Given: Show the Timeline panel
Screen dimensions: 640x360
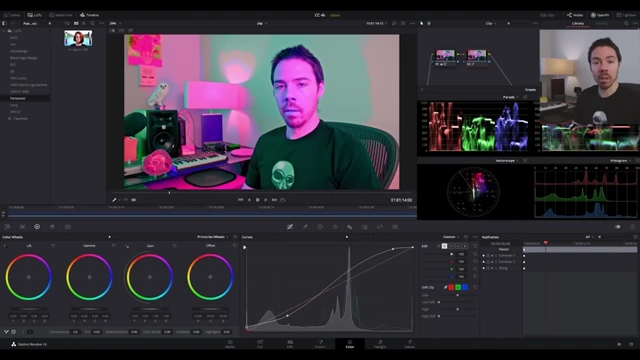Looking at the screenshot, I should click(x=89, y=15).
